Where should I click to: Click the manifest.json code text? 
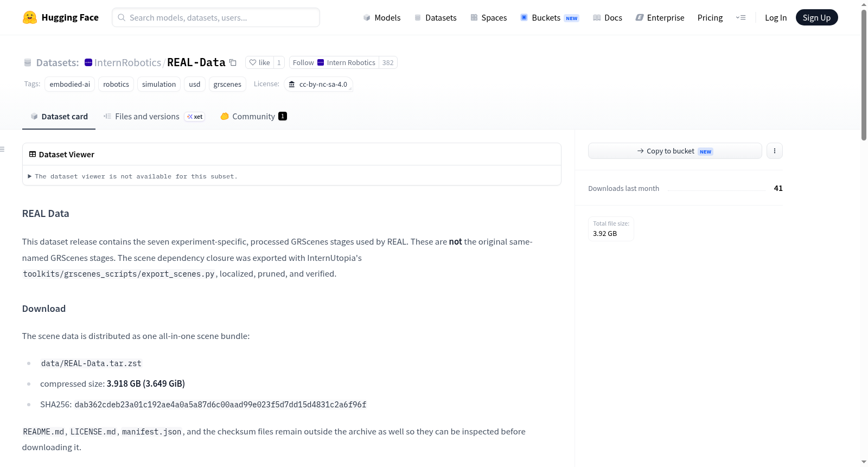[x=152, y=432]
